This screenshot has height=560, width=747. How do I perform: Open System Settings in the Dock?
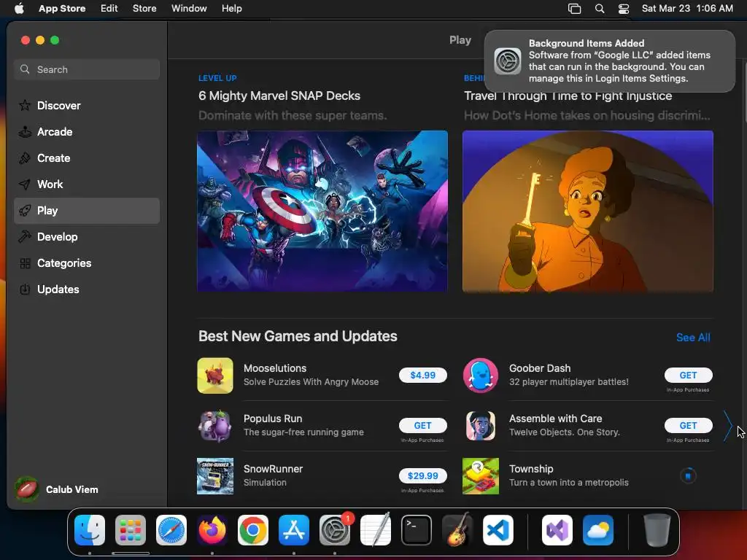point(334,530)
